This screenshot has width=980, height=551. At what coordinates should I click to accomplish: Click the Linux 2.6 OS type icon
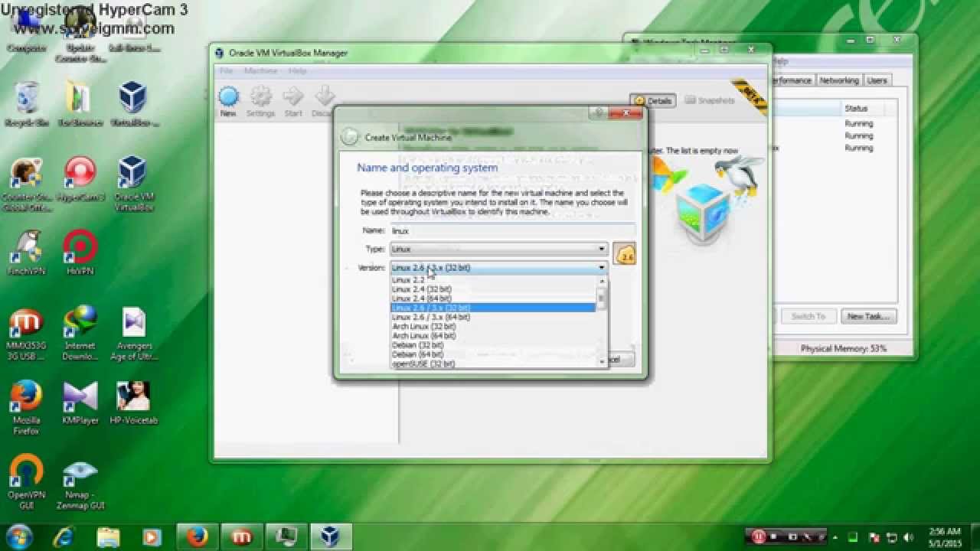pyautogui.click(x=625, y=254)
